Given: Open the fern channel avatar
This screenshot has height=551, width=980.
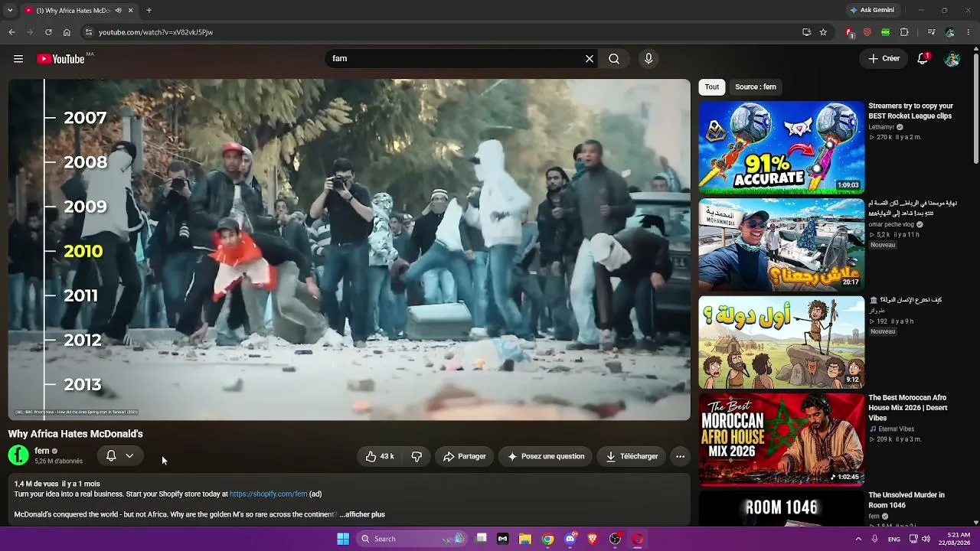Looking at the screenshot, I should [x=18, y=455].
